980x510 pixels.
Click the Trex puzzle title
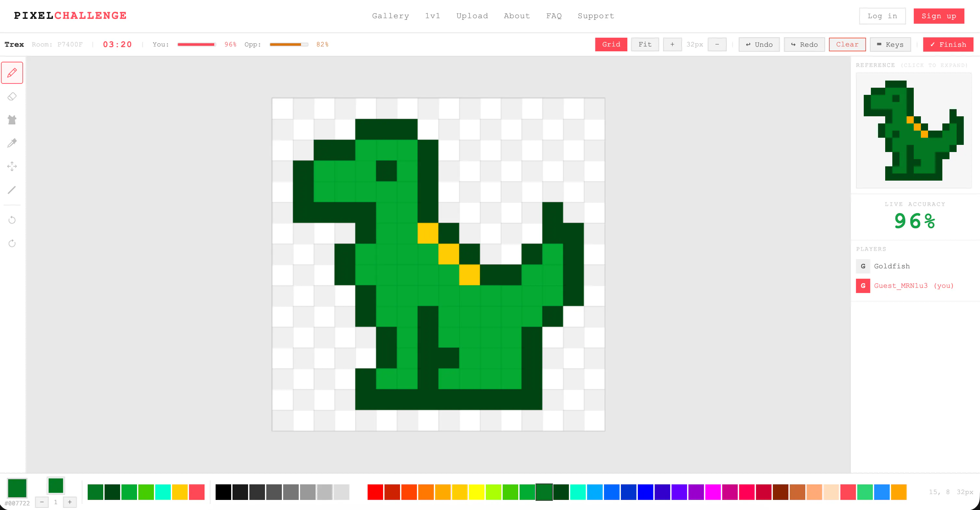[x=14, y=45]
